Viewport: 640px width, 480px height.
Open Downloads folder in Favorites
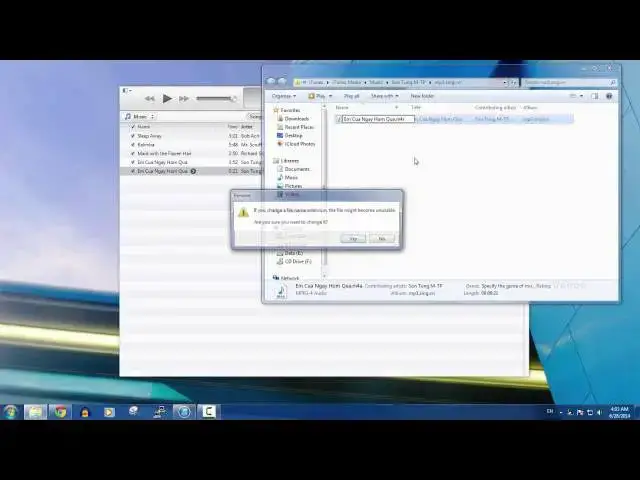(x=296, y=119)
